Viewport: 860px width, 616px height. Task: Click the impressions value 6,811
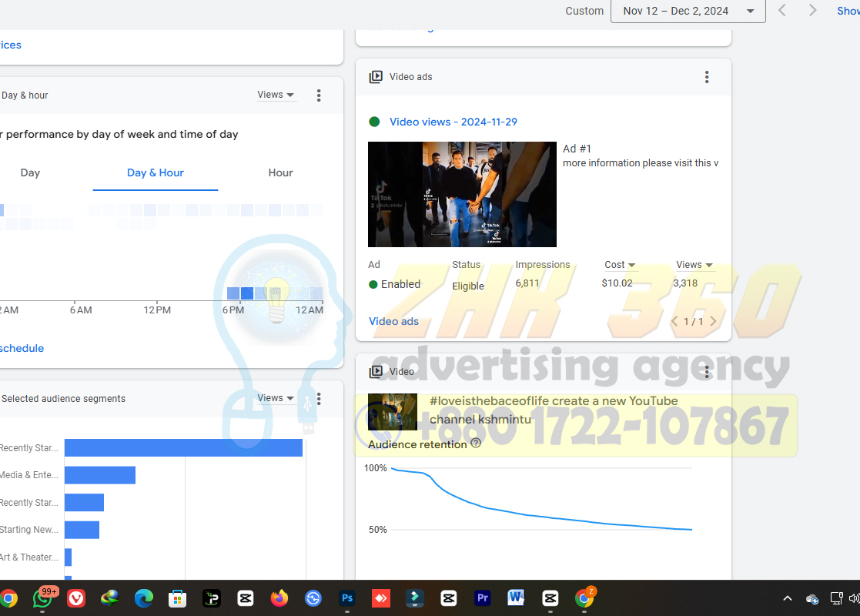point(527,283)
